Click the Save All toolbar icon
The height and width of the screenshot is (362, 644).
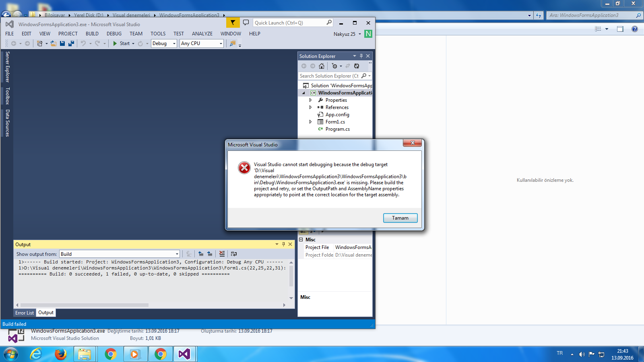[x=71, y=43]
